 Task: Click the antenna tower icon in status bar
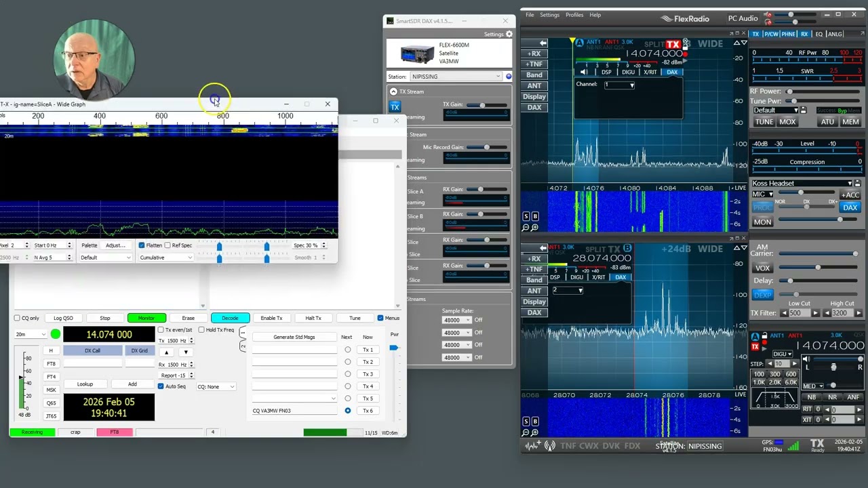550,445
